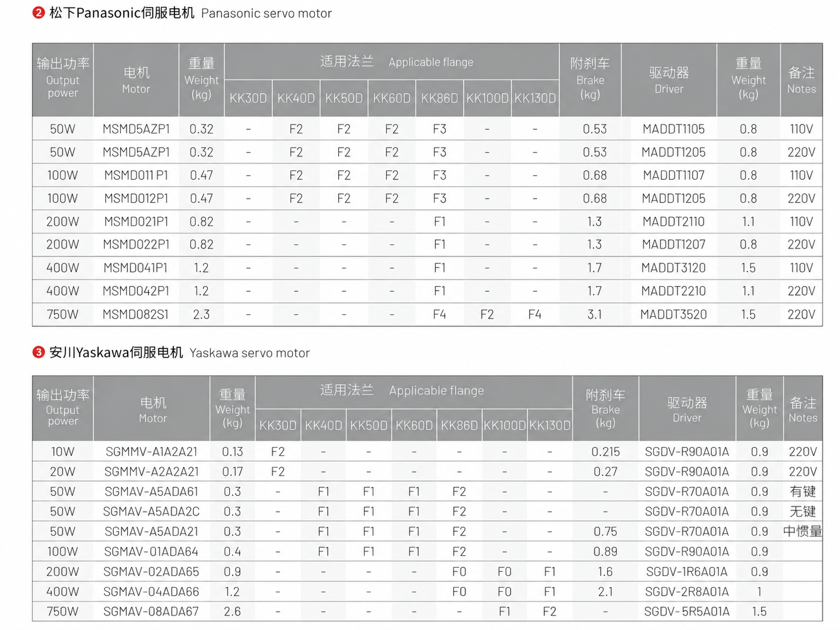Viewport: 840px width, 630px height.
Task: Click the 中惯量 notes cell
Action: click(803, 531)
